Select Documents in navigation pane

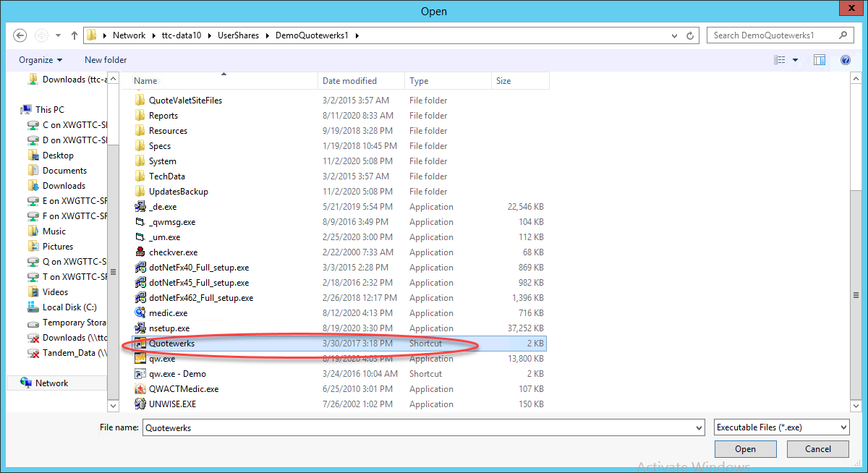pyautogui.click(x=64, y=171)
